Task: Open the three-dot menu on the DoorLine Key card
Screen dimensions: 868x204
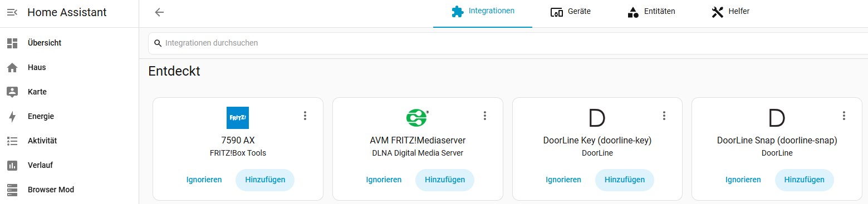Action: [664, 116]
